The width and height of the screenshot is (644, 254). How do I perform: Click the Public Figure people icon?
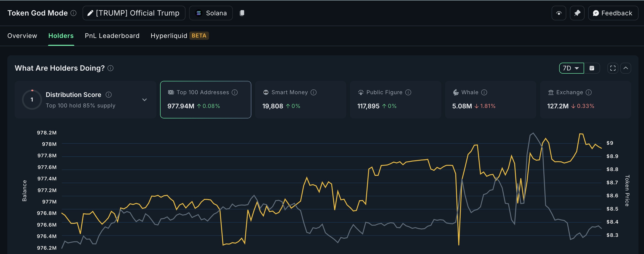coord(361,93)
